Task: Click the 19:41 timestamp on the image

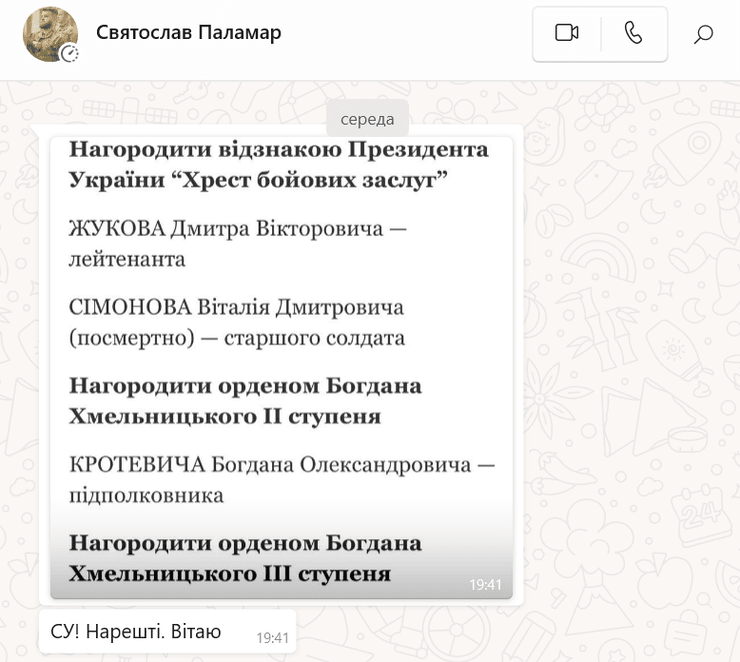Action: (485, 585)
